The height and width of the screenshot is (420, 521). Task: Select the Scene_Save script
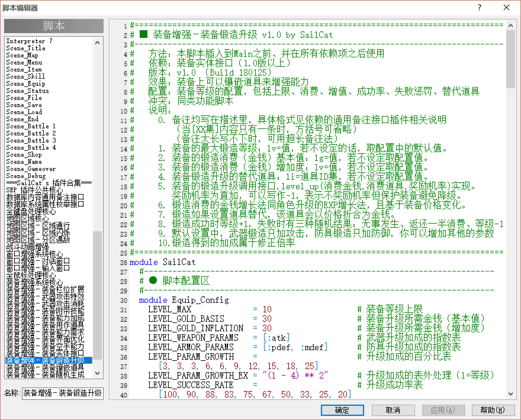tap(24, 105)
